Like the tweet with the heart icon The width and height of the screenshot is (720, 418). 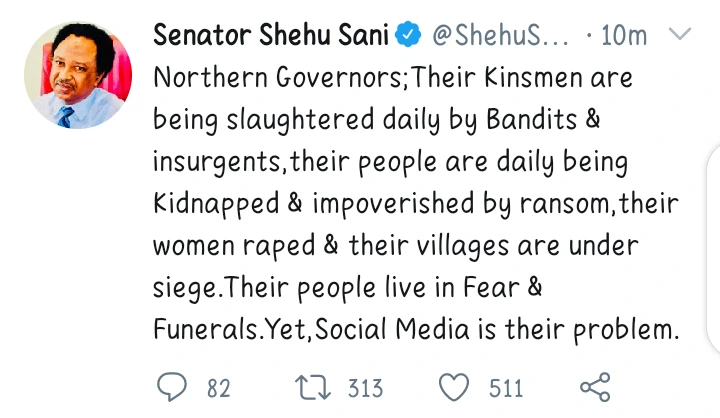coord(455,386)
